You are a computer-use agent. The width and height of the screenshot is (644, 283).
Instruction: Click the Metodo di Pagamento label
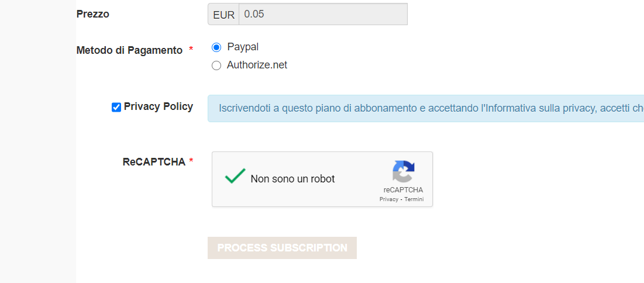coord(129,50)
